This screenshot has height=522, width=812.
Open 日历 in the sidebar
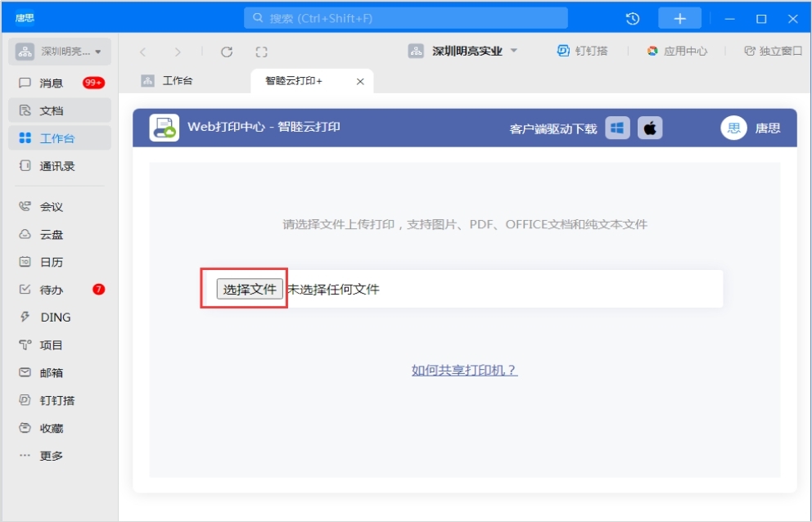pyautogui.click(x=60, y=262)
